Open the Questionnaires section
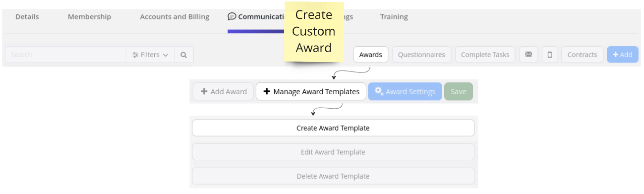This screenshot has width=644, height=194. point(421,55)
